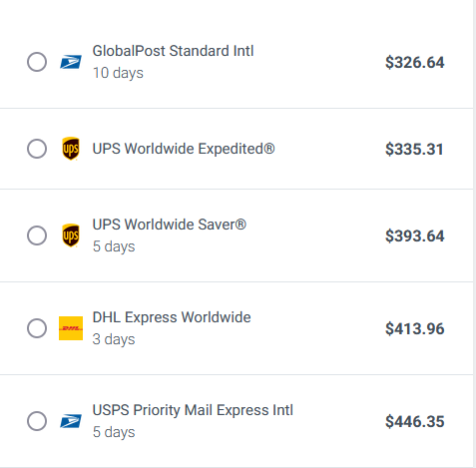The height and width of the screenshot is (468, 476).
Task: Click the USPS Priority Mail Express Intl label
Action: pyautogui.click(x=193, y=410)
